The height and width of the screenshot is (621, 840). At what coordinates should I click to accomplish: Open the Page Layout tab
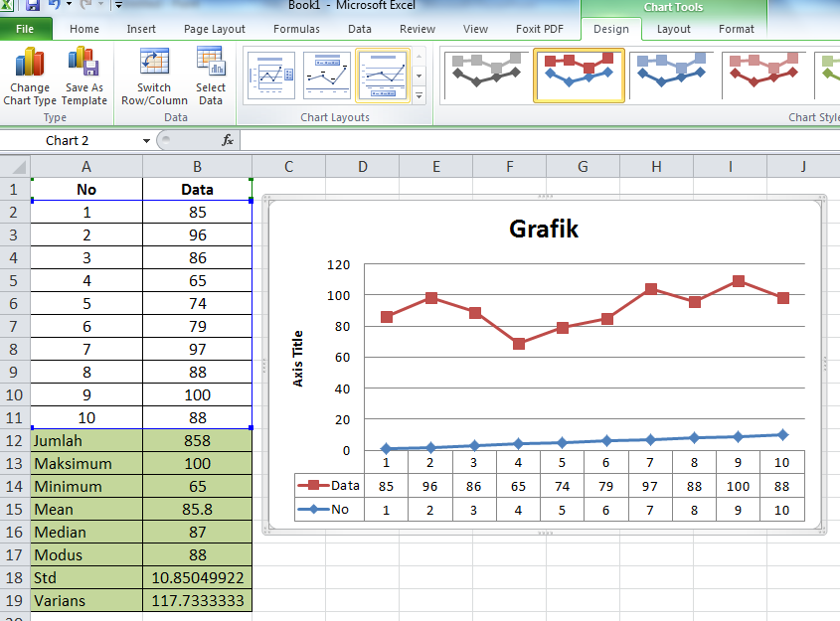[215, 29]
